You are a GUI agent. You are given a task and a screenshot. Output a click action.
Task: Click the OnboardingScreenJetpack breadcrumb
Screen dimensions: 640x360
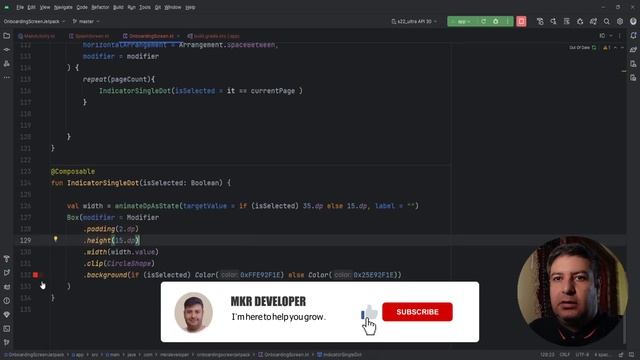34,355
